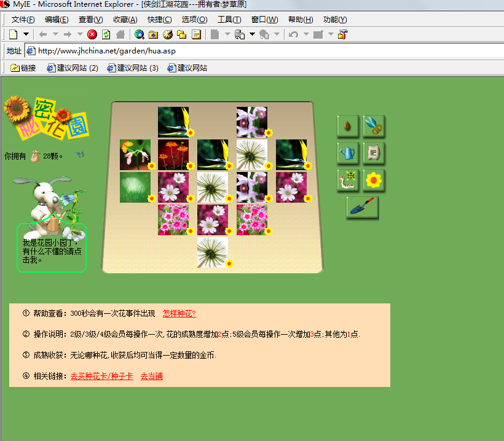Click the red Stop loading icon
504x441 pixels.
coord(92,34)
